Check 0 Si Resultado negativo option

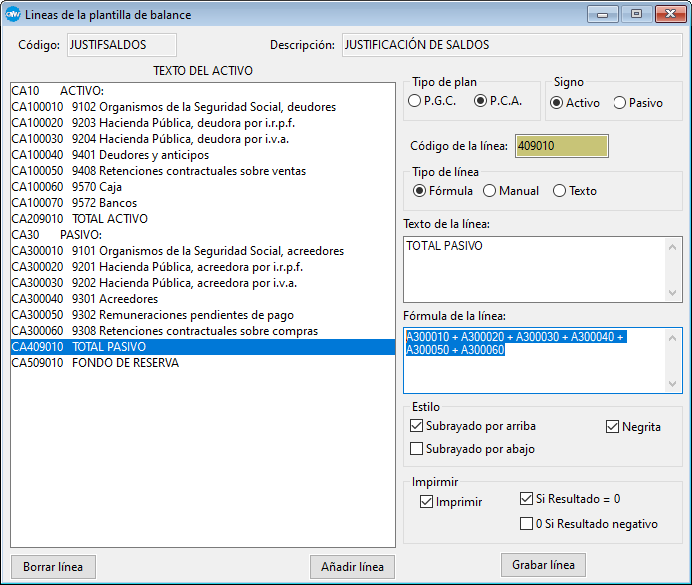point(527,523)
